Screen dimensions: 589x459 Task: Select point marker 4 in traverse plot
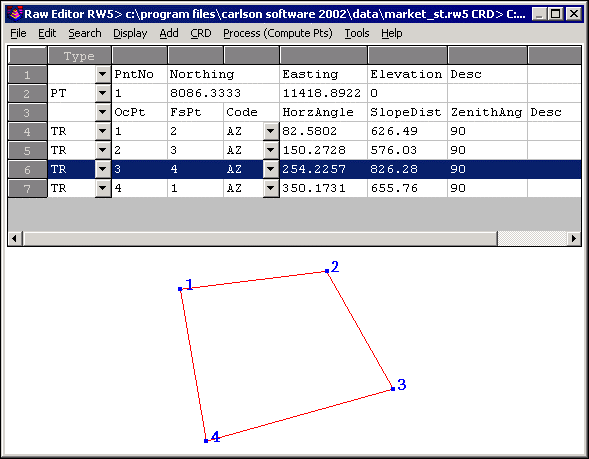(x=206, y=441)
